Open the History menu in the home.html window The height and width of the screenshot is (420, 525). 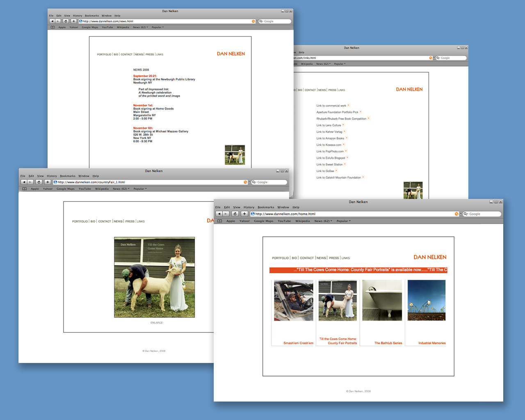249,207
